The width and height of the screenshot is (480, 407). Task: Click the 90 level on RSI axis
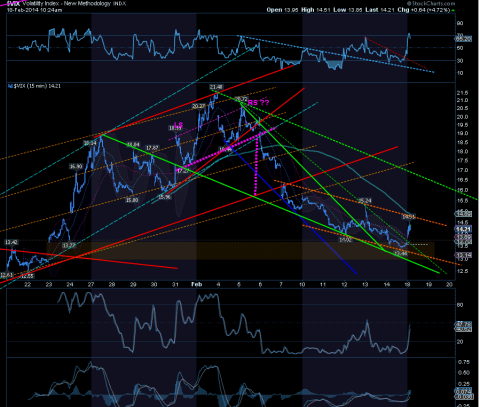coord(460,23)
